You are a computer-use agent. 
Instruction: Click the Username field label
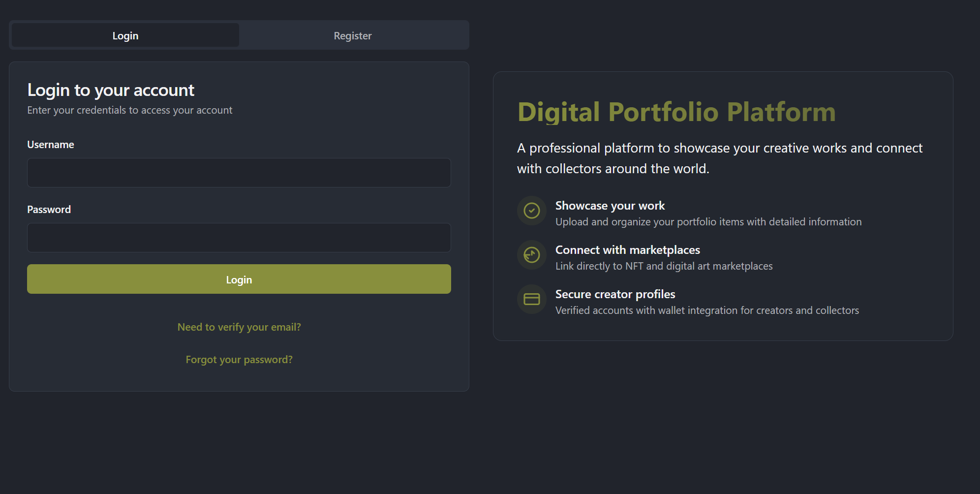pos(51,145)
